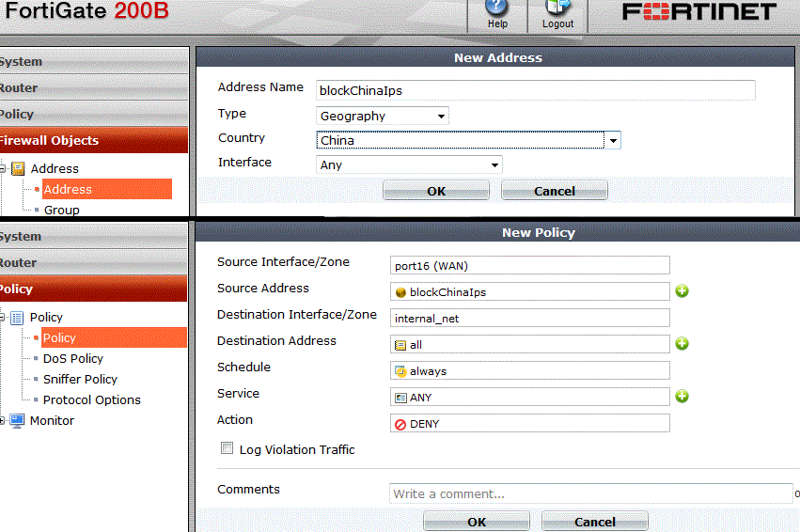
Task: Select highlighted Policy item under Policy
Action: tap(115, 337)
